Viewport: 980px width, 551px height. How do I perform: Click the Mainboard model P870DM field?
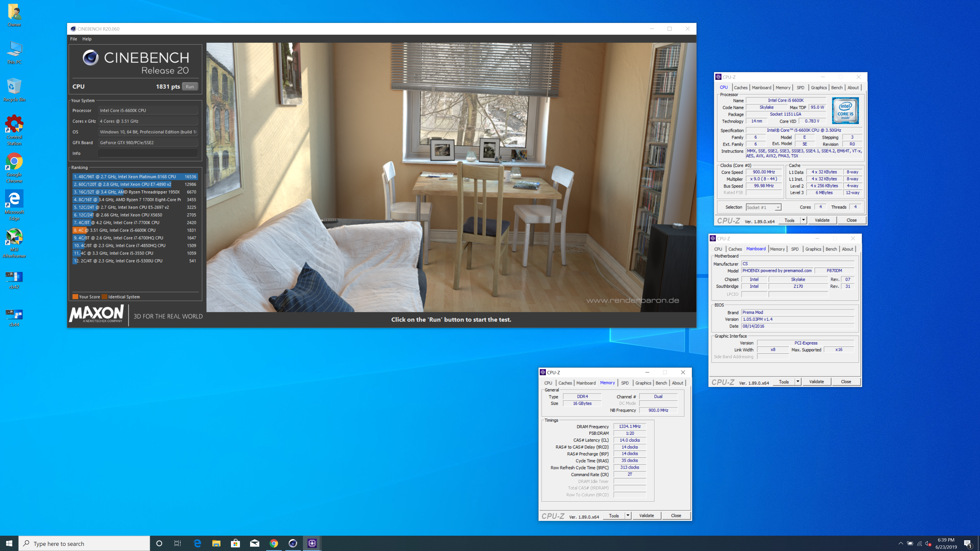point(834,270)
